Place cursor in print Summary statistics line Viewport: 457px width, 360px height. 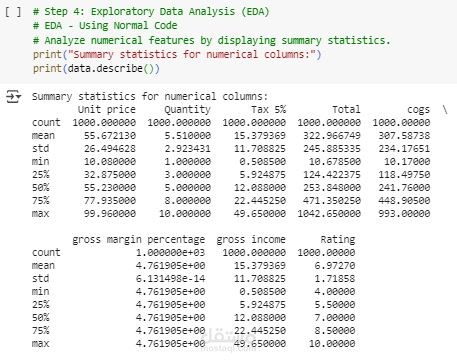177,54
